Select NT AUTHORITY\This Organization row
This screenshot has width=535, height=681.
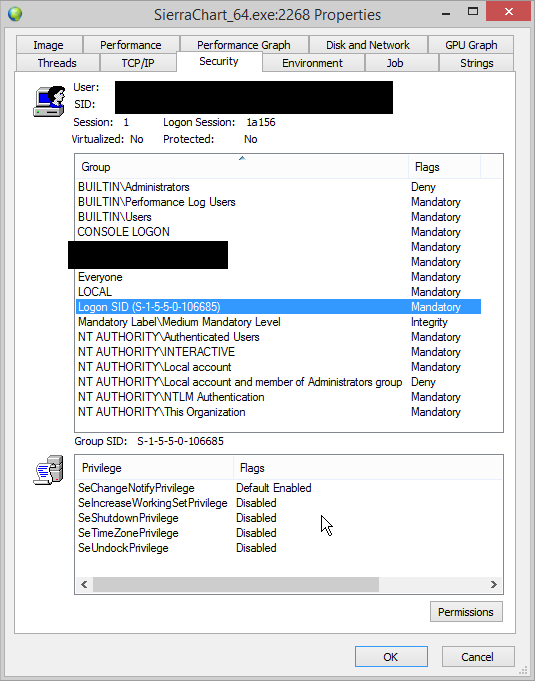coord(278,412)
